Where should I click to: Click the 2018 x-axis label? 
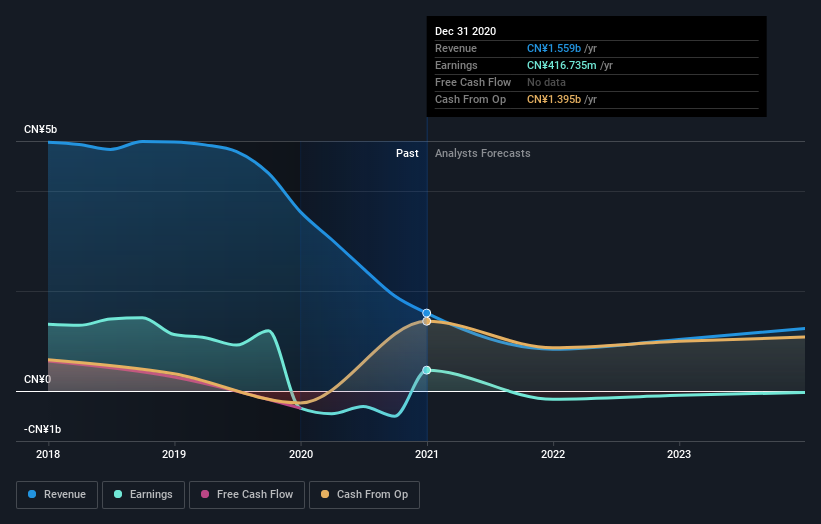tap(48, 454)
